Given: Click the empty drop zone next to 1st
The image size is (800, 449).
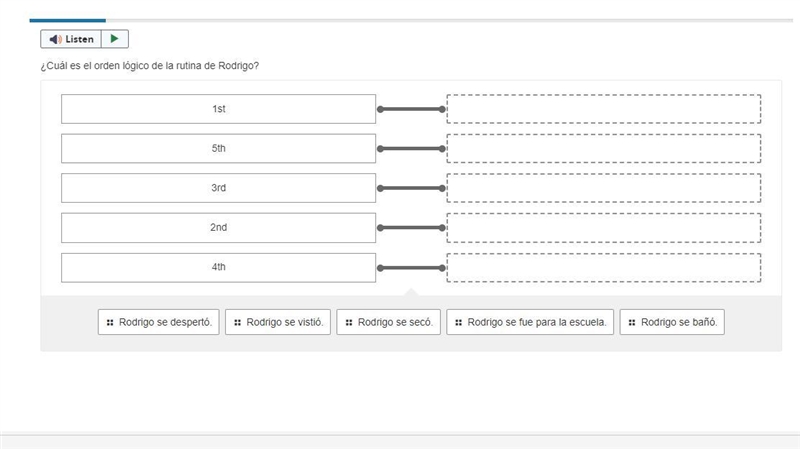Looking at the screenshot, I should click(604, 109).
